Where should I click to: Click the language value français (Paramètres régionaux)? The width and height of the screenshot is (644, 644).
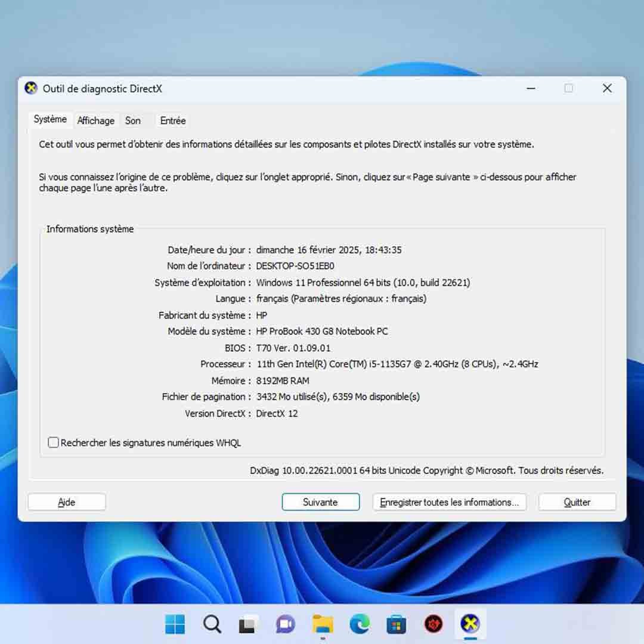pyautogui.click(x=341, y=299)
